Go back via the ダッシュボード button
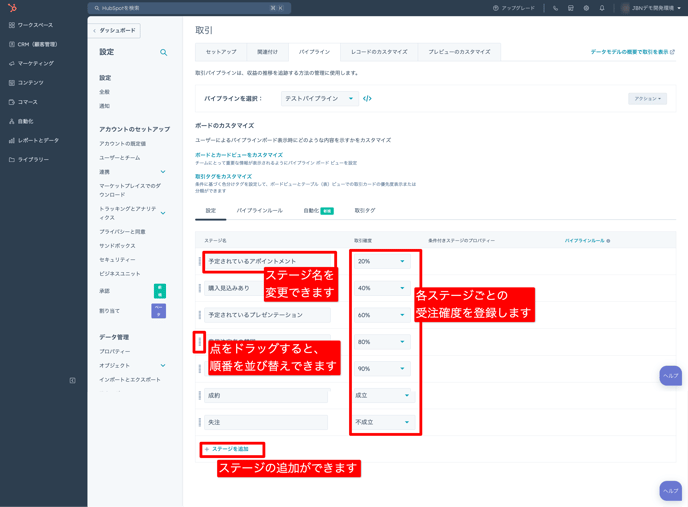This screenshot has width=688, height=507. click(115, 30)
